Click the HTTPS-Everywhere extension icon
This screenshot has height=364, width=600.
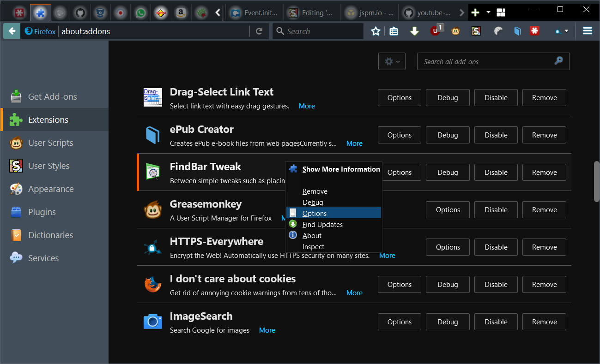click(x=152, y=247)
